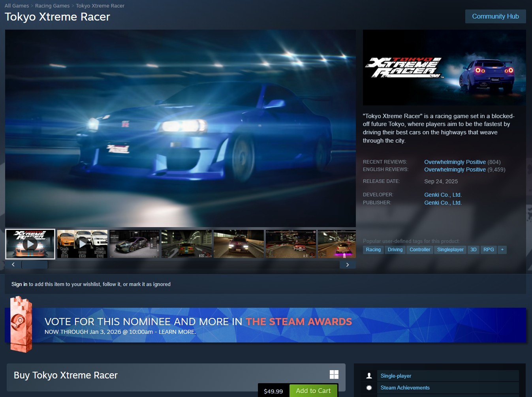Open English Reviews Overwhelmingly Positive summary
The image size is (532, 397).
tap(455, 169)
